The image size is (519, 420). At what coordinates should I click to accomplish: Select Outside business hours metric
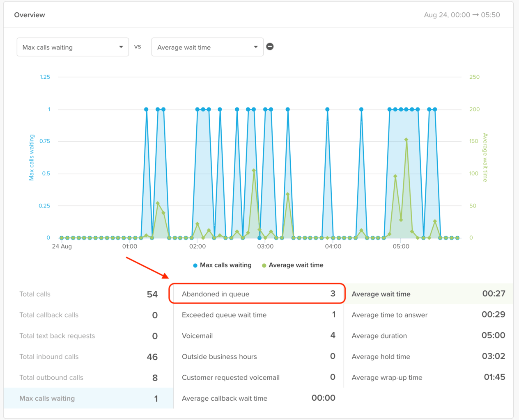coord(258,357)
